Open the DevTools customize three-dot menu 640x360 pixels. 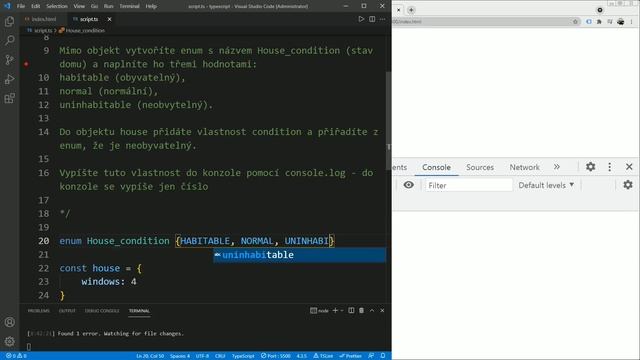click(x=610, y=167)
